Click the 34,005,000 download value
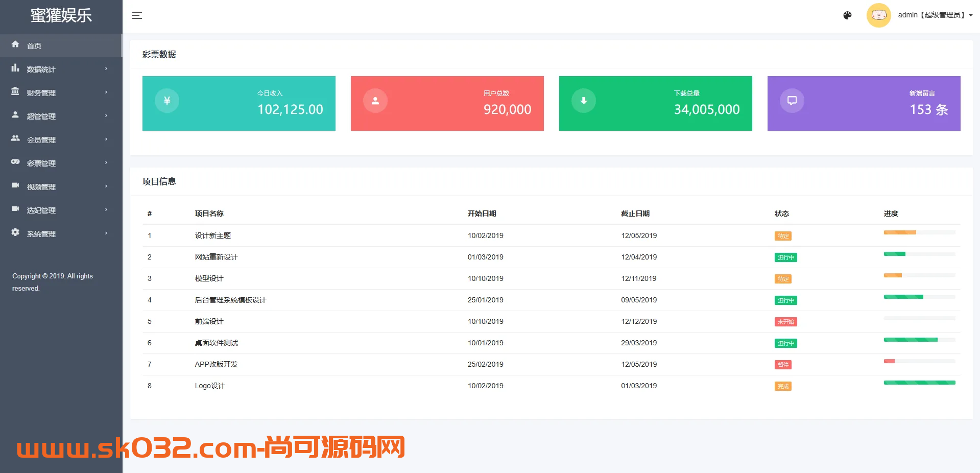Image resolution: width=980 pixels, height=473 pixels. [x=707, y=109]
